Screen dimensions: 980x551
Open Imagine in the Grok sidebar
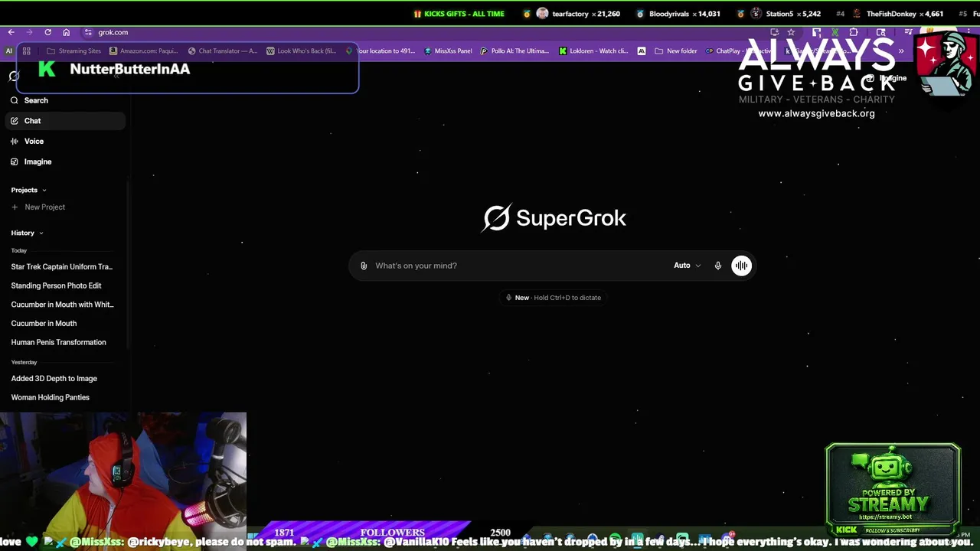coord(64,161)
